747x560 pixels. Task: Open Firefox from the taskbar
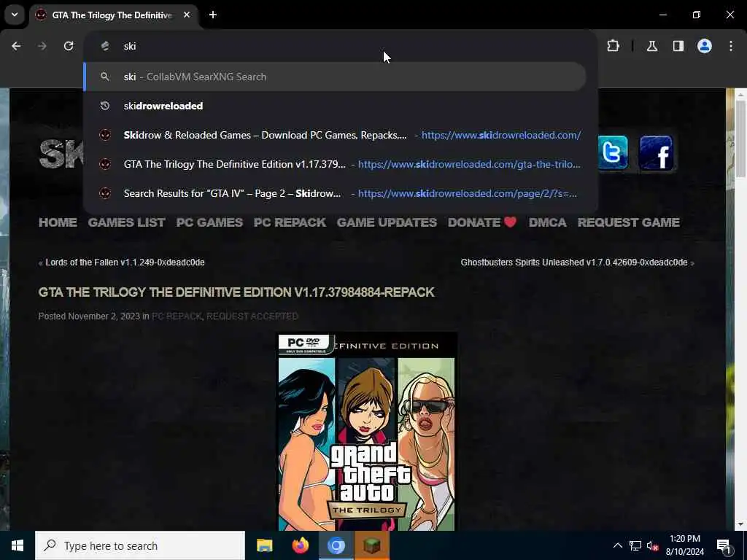[300, 545]
